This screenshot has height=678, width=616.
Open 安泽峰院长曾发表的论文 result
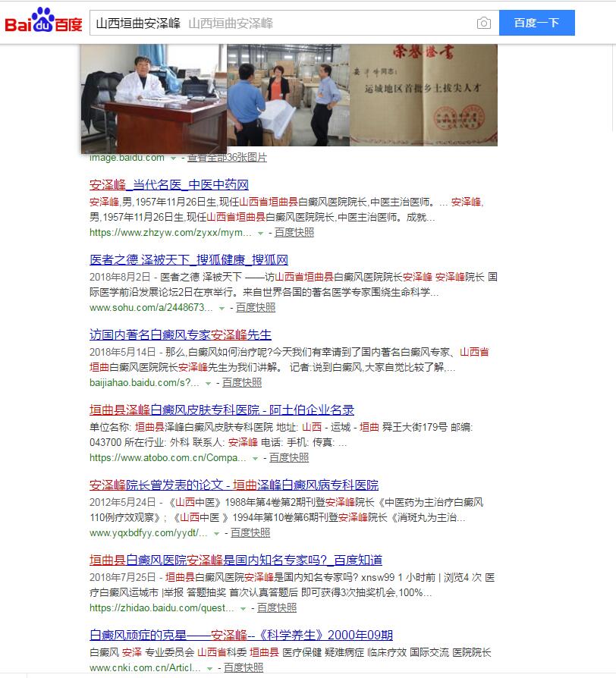[x=234, y=485]
